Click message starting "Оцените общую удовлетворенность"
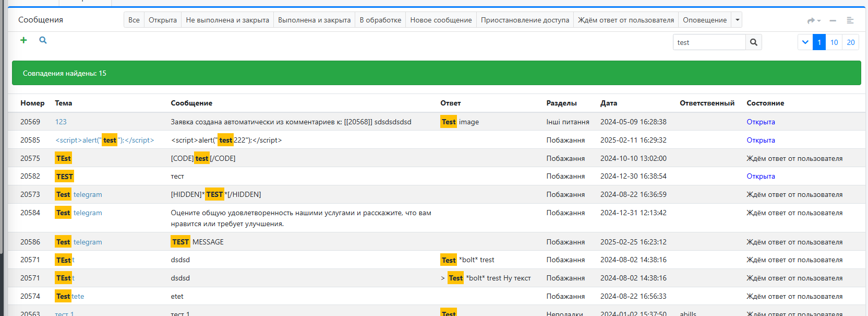Image resolution: width=868 pixels, height=316 pixels. 301,218
